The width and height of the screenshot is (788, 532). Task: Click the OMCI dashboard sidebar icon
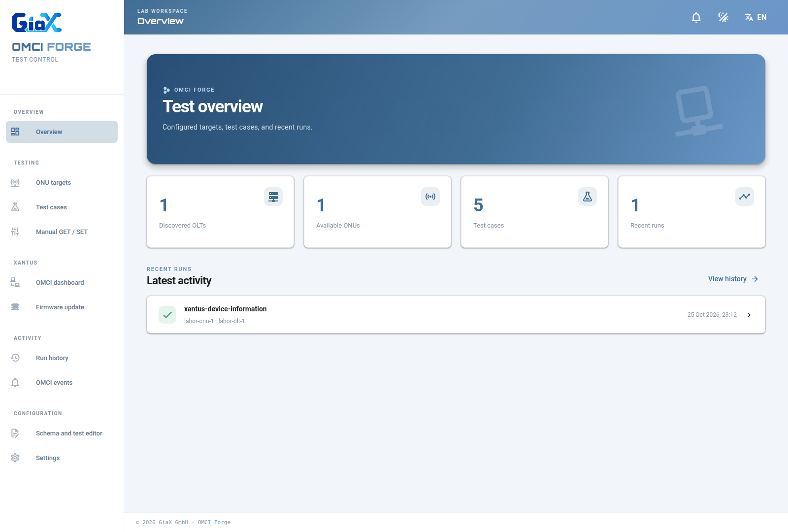(x=15, y=283)
